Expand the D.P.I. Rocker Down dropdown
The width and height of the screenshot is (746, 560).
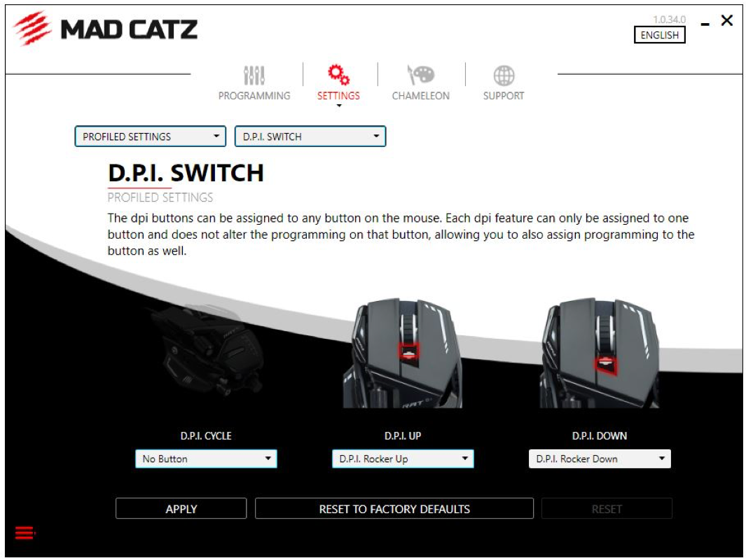[600, 458]
